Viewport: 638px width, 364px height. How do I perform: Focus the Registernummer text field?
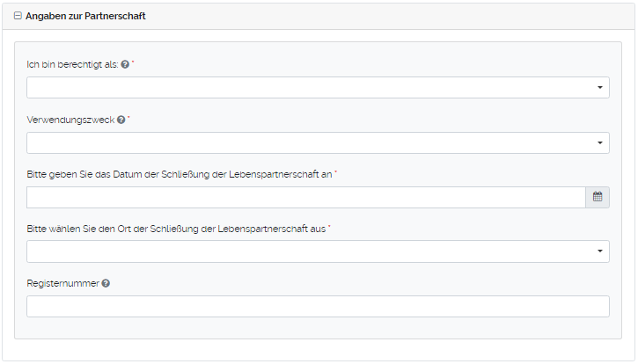[318, 306]
